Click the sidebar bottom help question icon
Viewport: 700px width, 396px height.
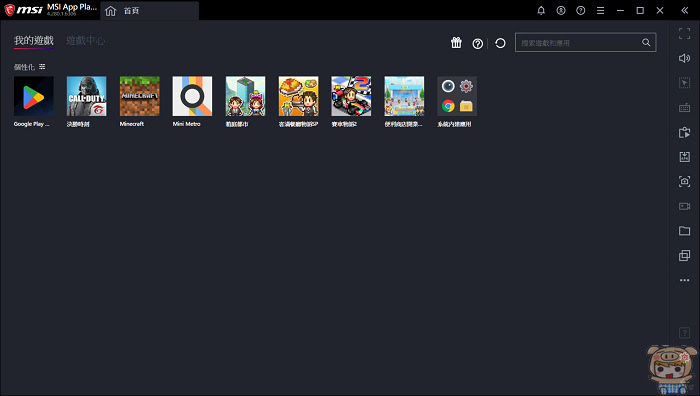tap(684, 333)
